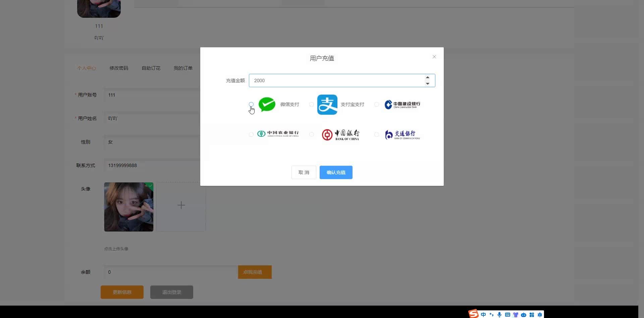Open the Sogou skin shirt icon

tap(516, 315)
